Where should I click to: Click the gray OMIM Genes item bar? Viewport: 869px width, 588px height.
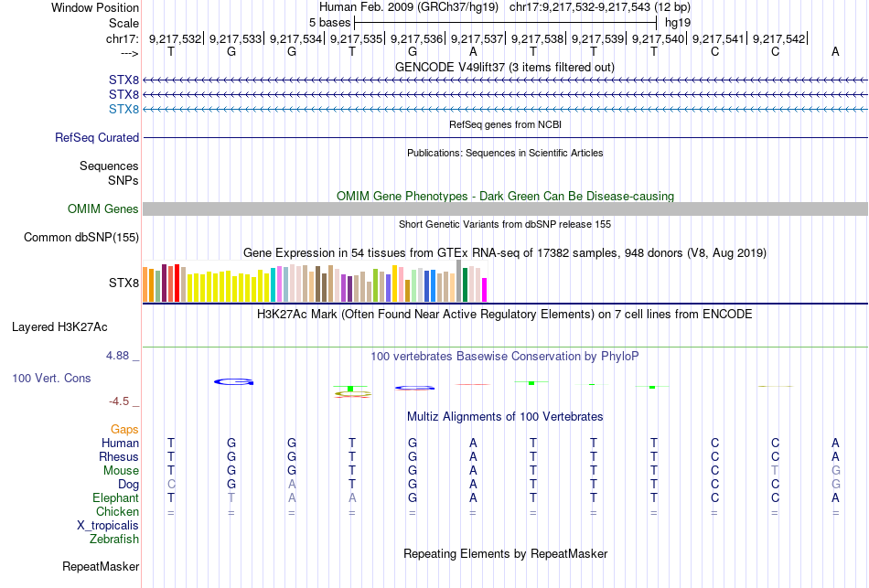point(505,208)
